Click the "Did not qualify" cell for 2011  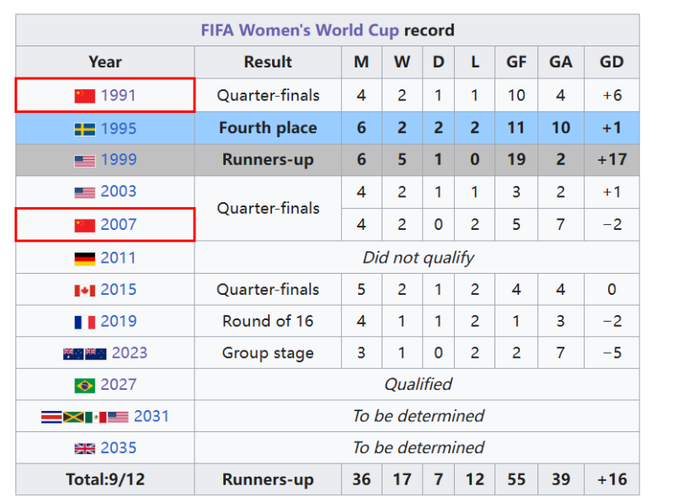tap(418, 258)
